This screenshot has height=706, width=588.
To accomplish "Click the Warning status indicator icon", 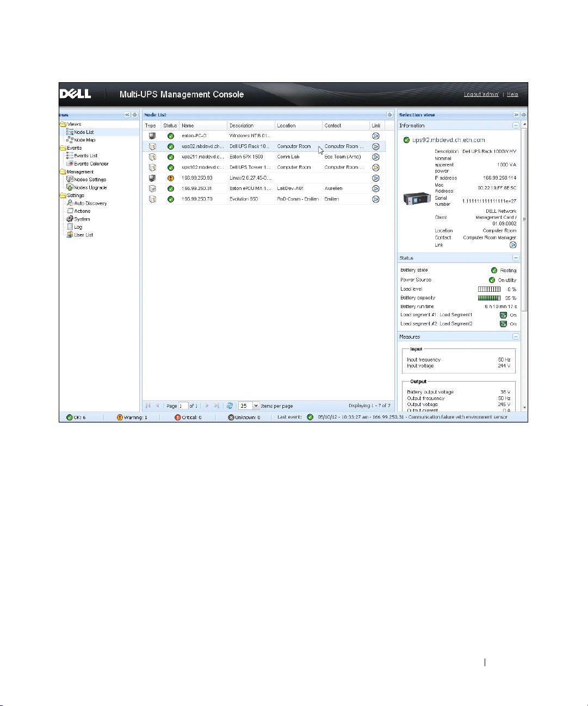I will 120,418.
